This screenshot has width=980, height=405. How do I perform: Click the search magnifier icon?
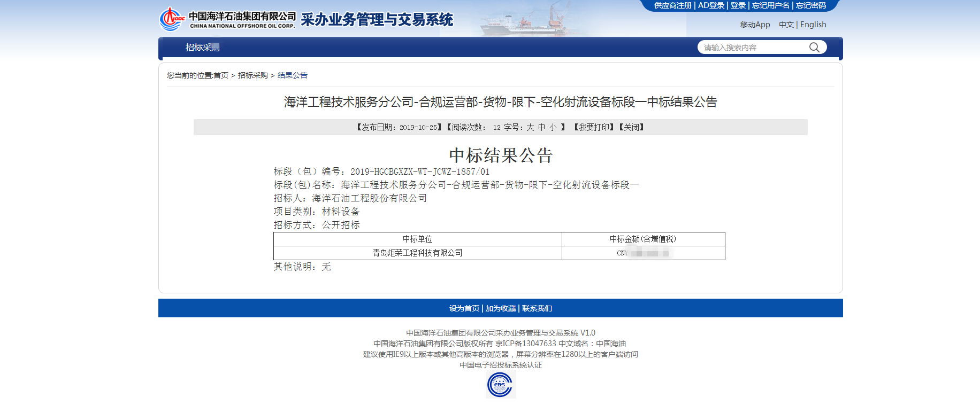coord(814,48)
